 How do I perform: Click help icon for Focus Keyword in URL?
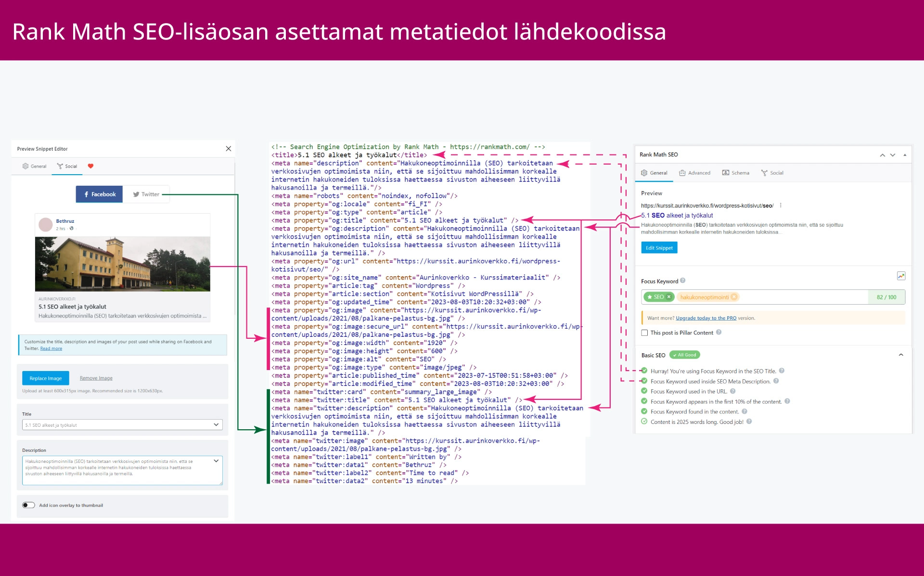pyautogui.click(x=733, y=391)
